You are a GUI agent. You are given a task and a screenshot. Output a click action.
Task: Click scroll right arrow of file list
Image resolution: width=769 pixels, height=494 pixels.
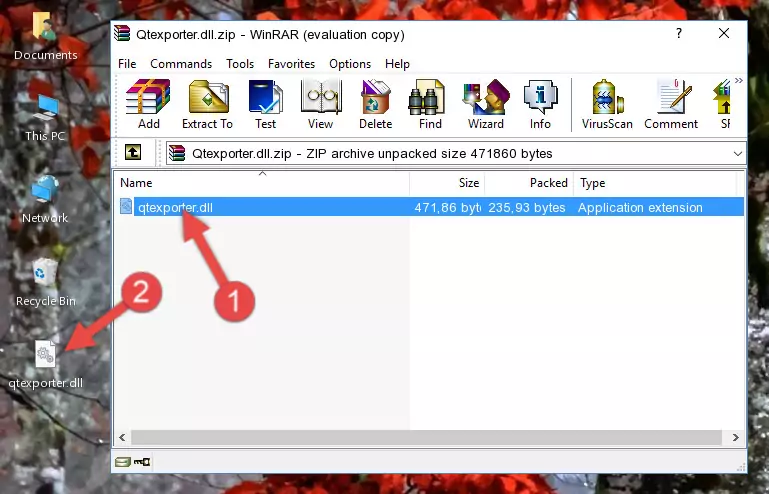(735, 437)
